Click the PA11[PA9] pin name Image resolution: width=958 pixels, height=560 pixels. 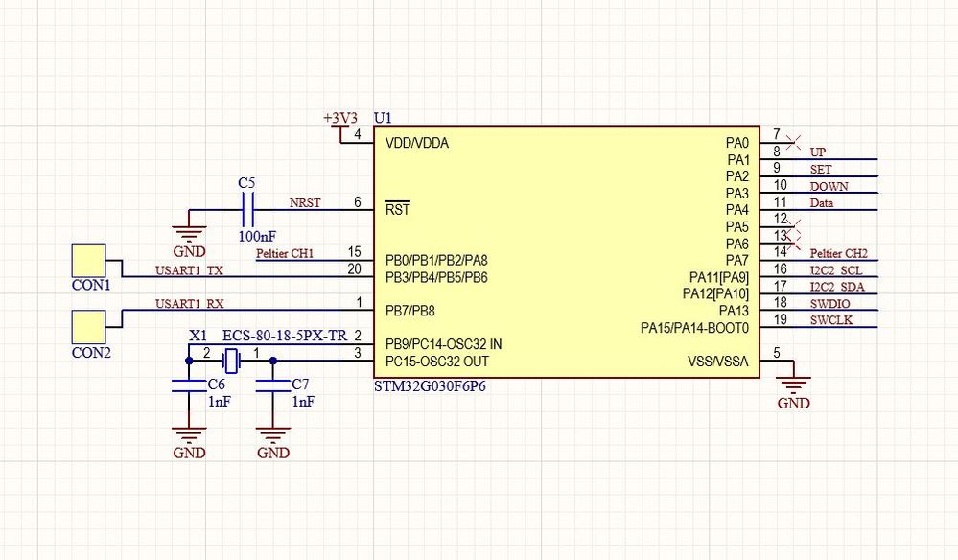pyautogui.click(x=718, y=278)
